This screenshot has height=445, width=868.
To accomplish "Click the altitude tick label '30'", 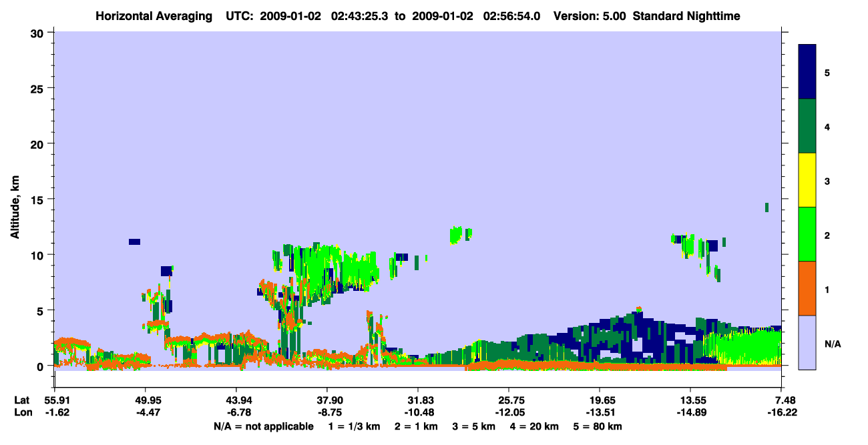I will click(x=38, y=33).
